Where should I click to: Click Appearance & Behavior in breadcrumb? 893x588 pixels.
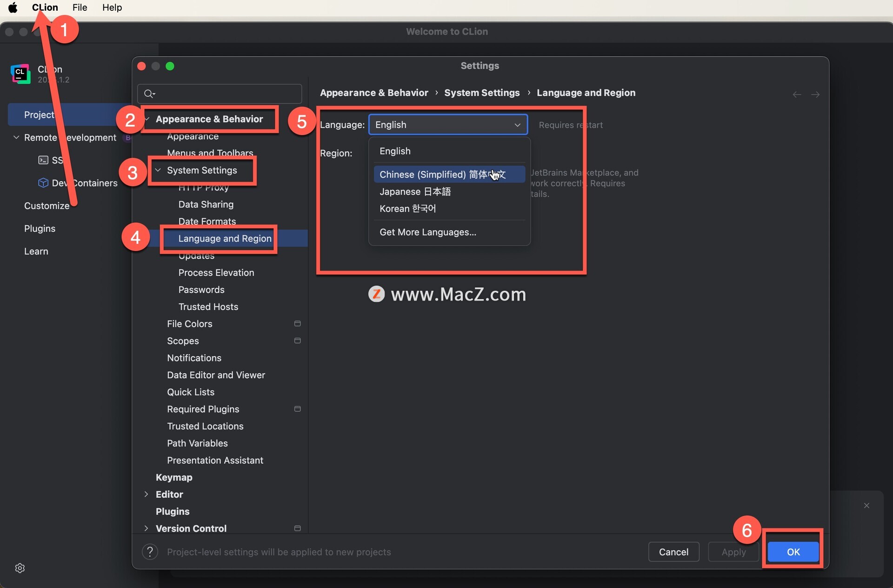pos(374,93)
